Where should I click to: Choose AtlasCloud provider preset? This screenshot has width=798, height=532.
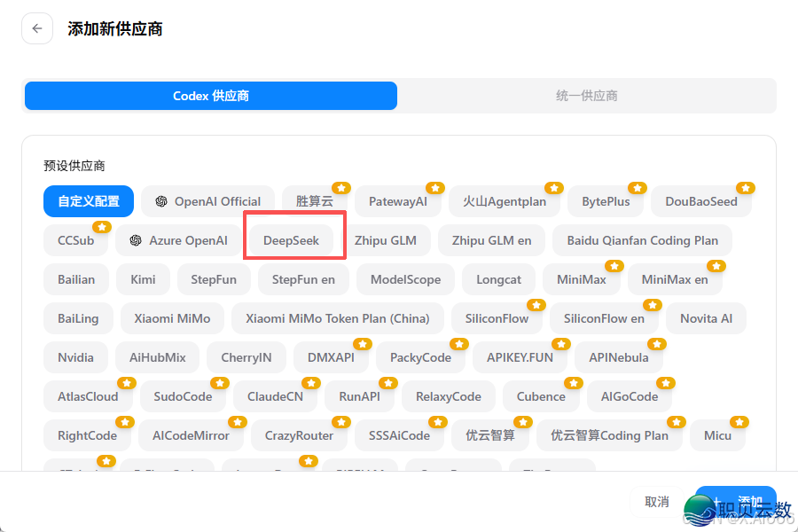coord(88,396)
